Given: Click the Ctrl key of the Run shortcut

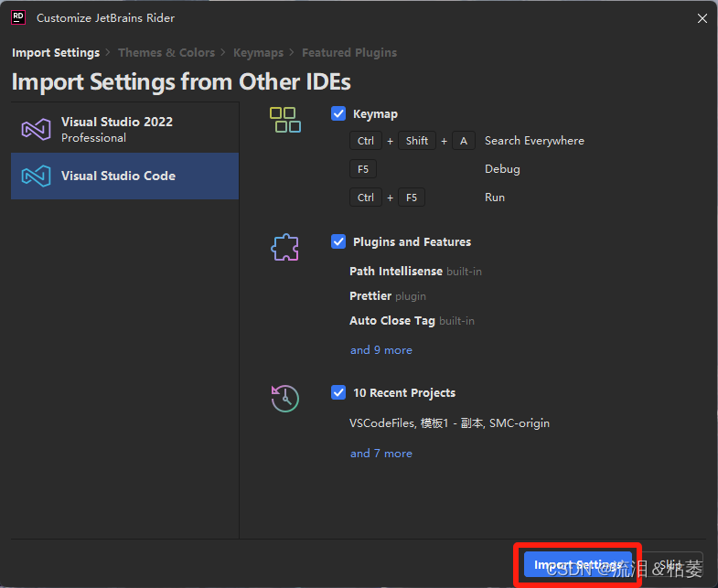Looking at the screenshot, I should click(366, 198).
